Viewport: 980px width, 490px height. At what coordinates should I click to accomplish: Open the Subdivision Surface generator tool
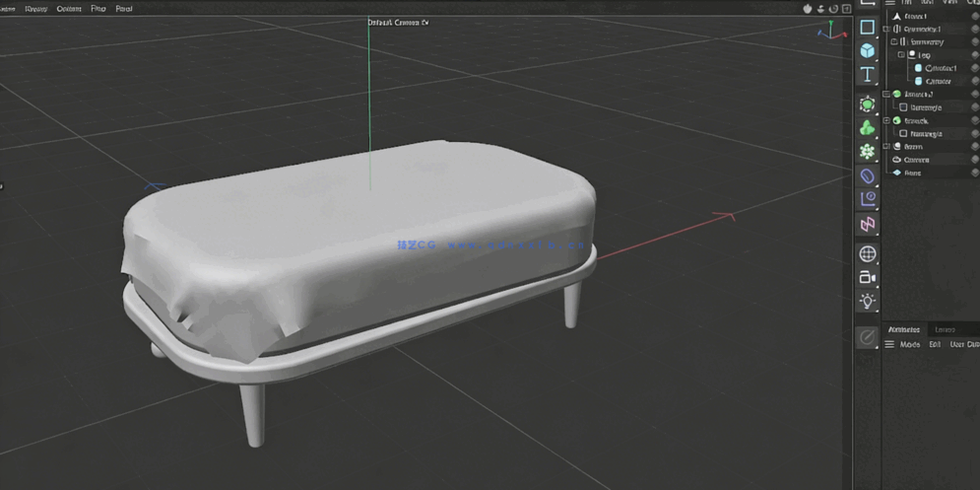point(867,104)
